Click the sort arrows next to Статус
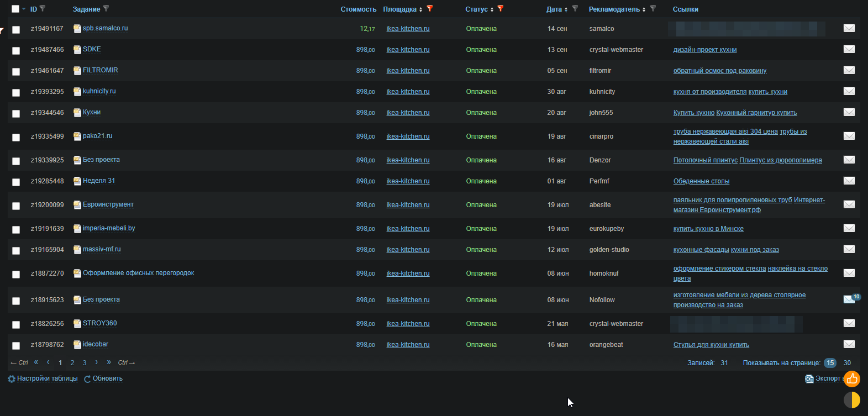 [492, 9]
